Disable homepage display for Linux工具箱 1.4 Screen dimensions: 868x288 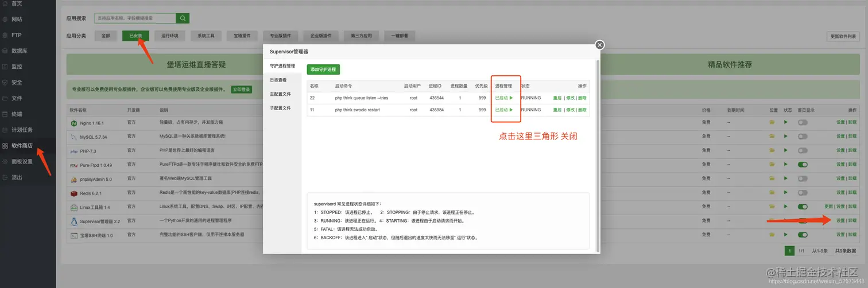tap(803, 207)
